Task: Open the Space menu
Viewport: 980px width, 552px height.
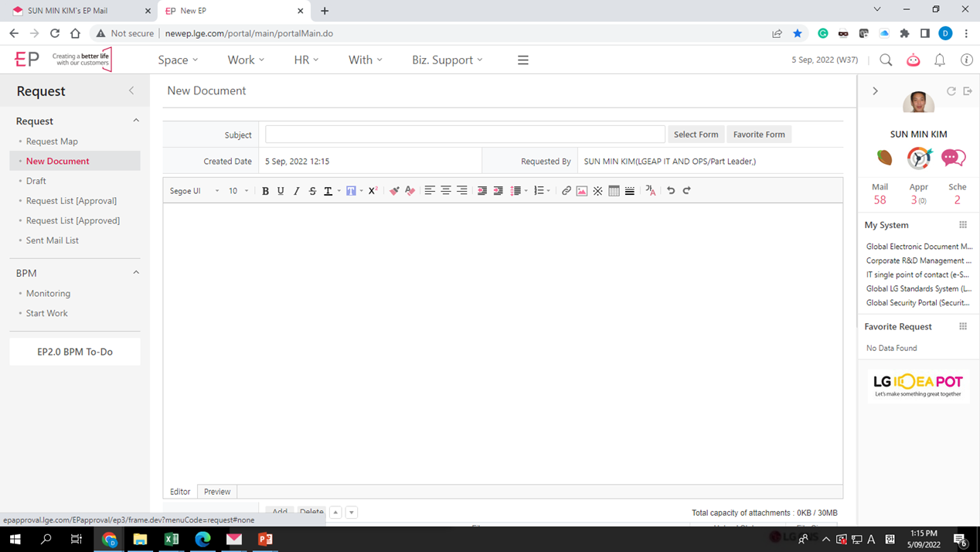Action: click(x=178, y=60)
